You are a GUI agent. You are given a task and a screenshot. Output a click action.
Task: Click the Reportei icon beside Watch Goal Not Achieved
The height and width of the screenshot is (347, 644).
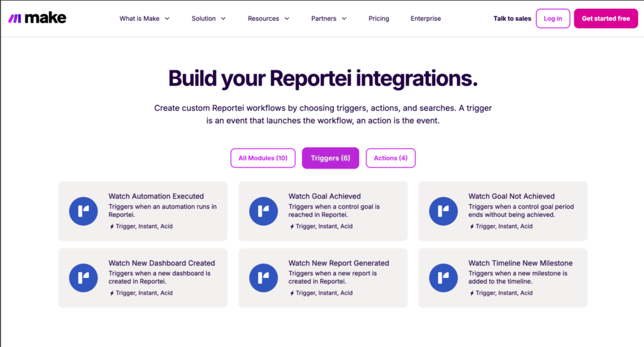tap(443, 211)
